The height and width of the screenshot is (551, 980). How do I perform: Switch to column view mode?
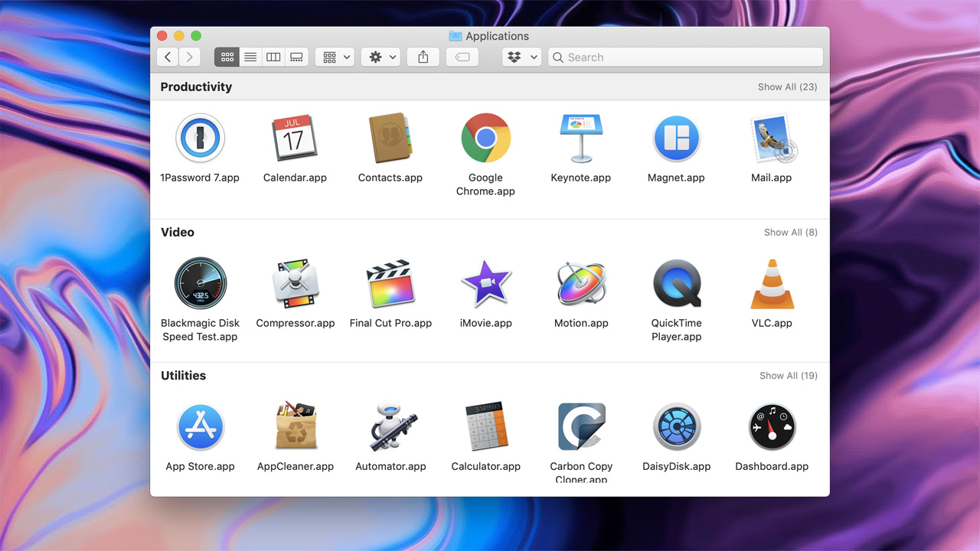[273, 57]
